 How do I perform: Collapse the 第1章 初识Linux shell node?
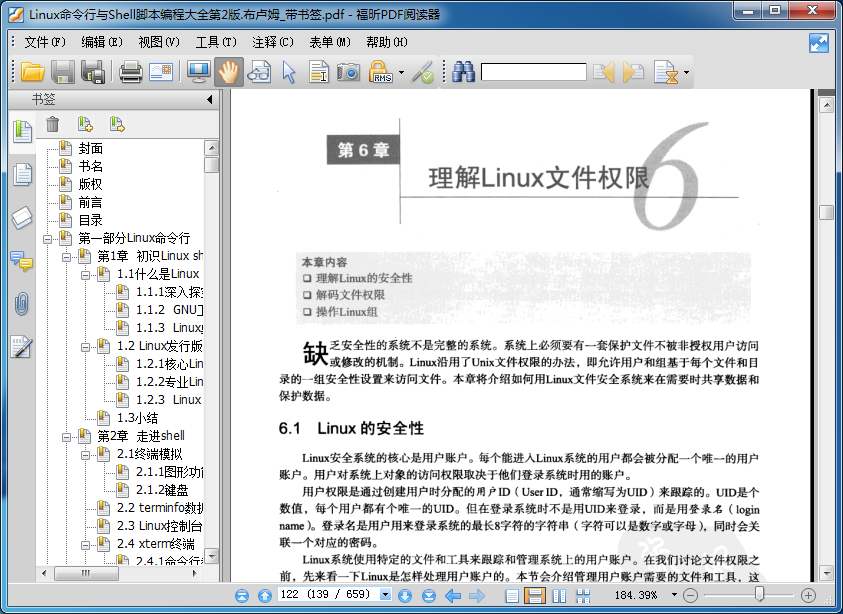click(x=66, y=257)
